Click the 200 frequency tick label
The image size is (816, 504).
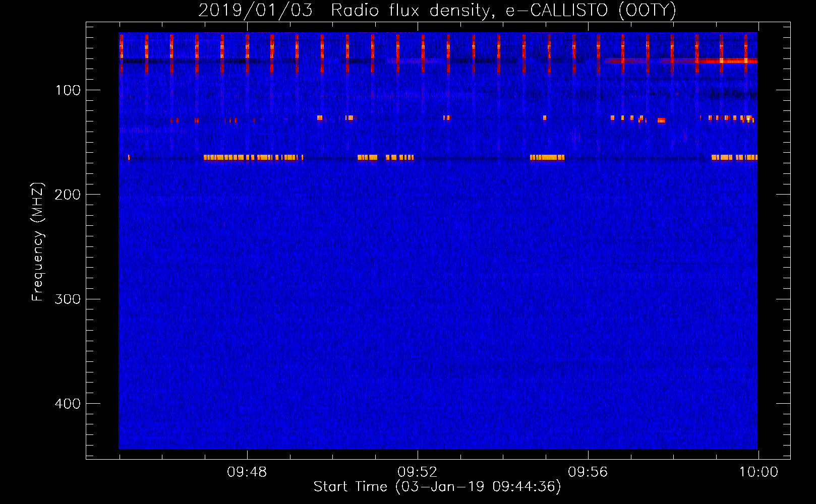68,195
